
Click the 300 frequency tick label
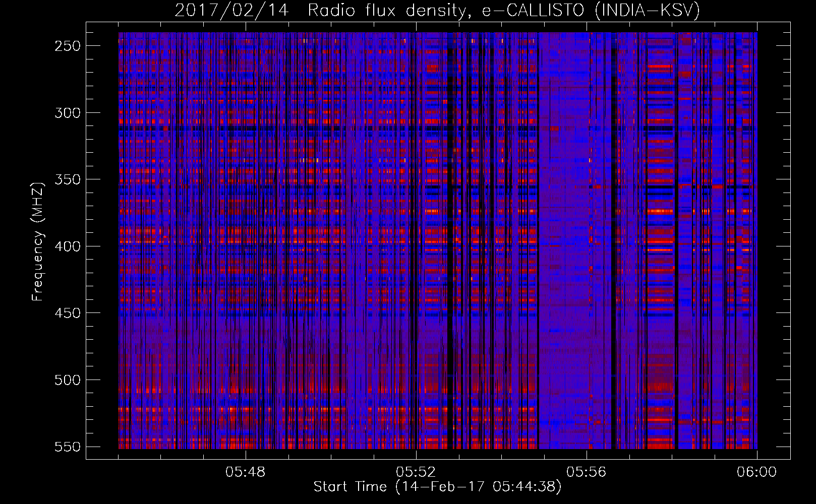click(67, 113)
